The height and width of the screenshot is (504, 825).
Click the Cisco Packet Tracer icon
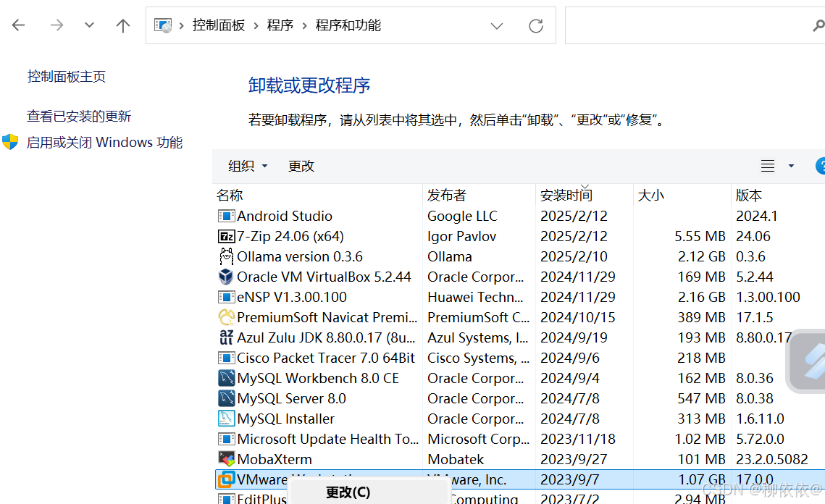click(x=226, y=358)
